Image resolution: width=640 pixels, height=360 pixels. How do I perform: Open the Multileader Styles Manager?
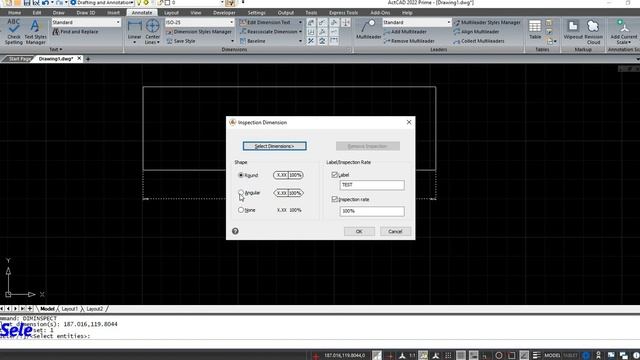click(487, 22)
